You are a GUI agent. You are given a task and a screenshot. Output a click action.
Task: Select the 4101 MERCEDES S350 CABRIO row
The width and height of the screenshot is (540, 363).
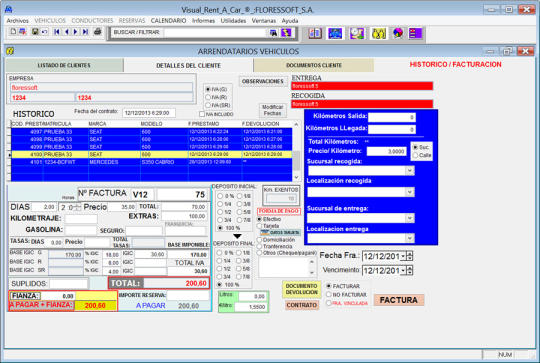pos(152,162)
